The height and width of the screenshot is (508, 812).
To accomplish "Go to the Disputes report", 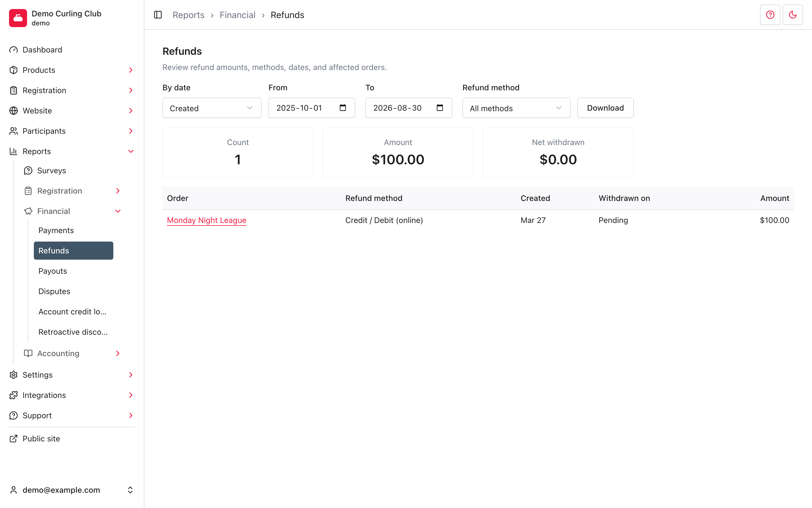I will click(74, 291).
